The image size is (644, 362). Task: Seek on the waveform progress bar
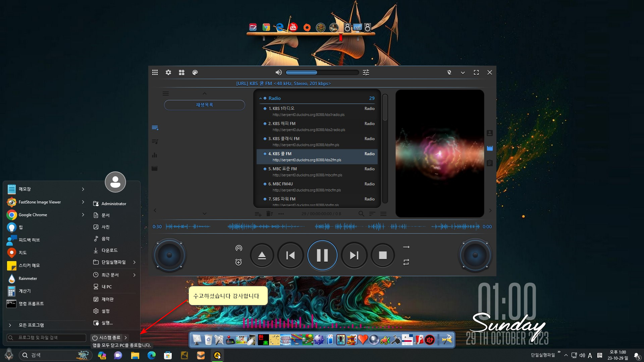coord(322,227)
